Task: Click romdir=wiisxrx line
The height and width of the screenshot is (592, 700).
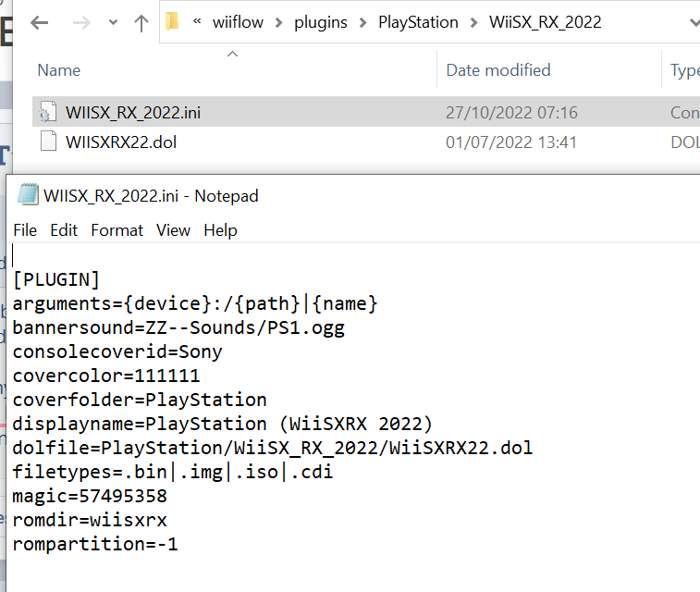Action: [90, 521]
